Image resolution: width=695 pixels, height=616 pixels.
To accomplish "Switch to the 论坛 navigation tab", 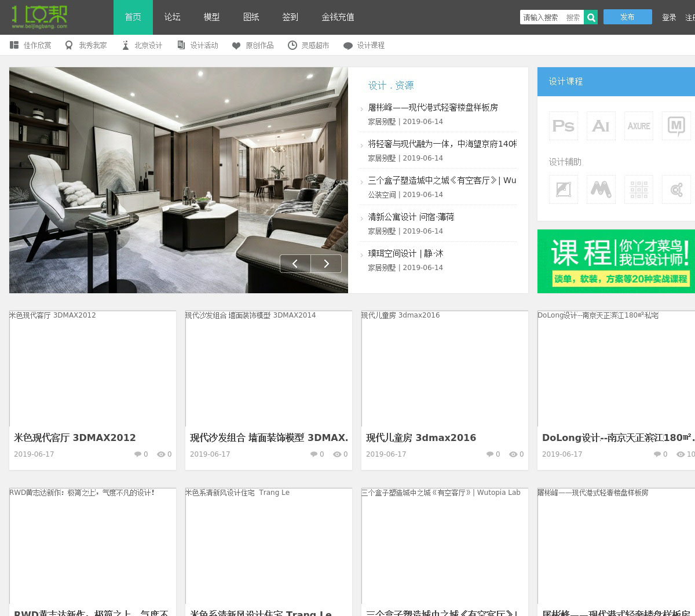I will pos(172,17).
